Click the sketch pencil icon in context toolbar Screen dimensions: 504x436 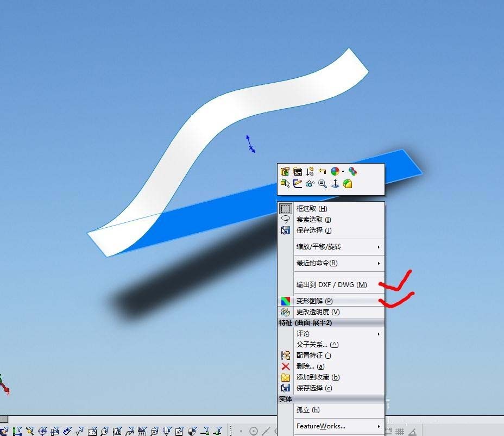tap(298, 184)
